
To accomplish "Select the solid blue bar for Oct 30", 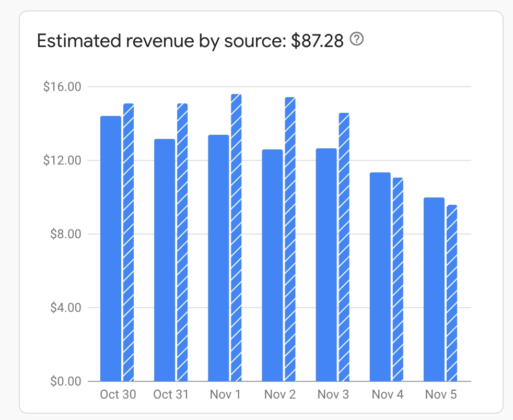I will pos(111,249).
